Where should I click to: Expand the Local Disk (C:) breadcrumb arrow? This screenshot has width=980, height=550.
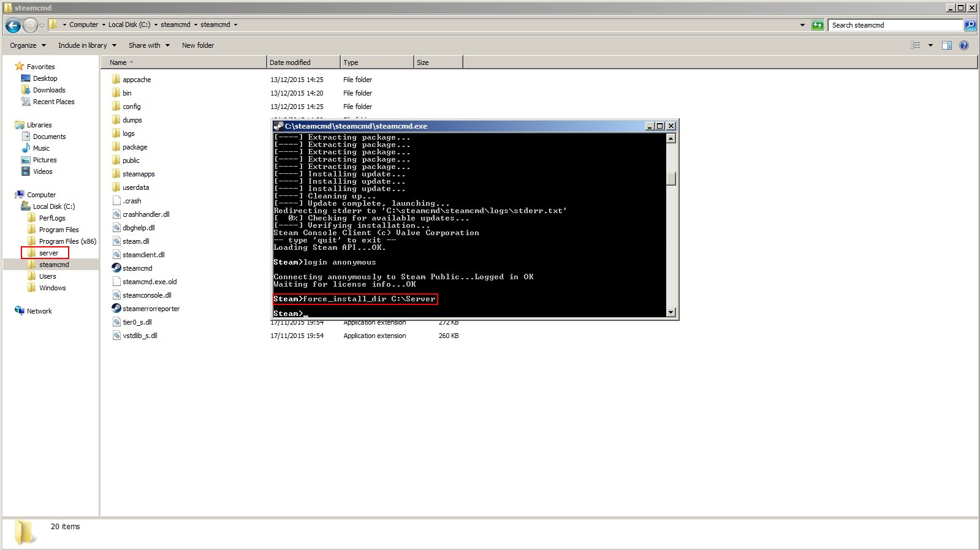point(156,25)
